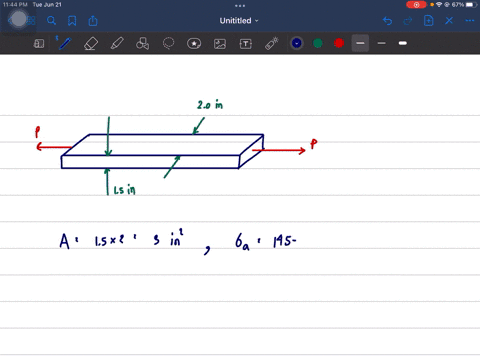Screen dimensions: 480x360
Task: Open the Elements sticker tool
Action: (x=194, y=43)
